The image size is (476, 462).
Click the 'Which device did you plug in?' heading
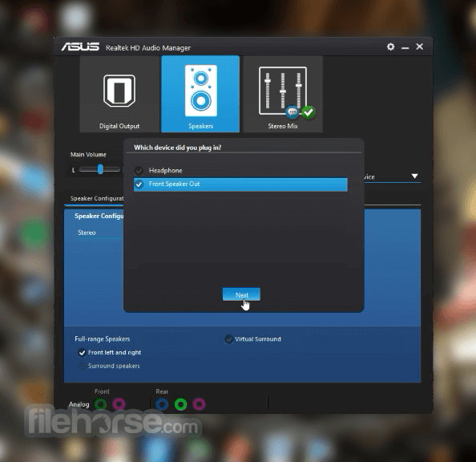tap(178, 148)
